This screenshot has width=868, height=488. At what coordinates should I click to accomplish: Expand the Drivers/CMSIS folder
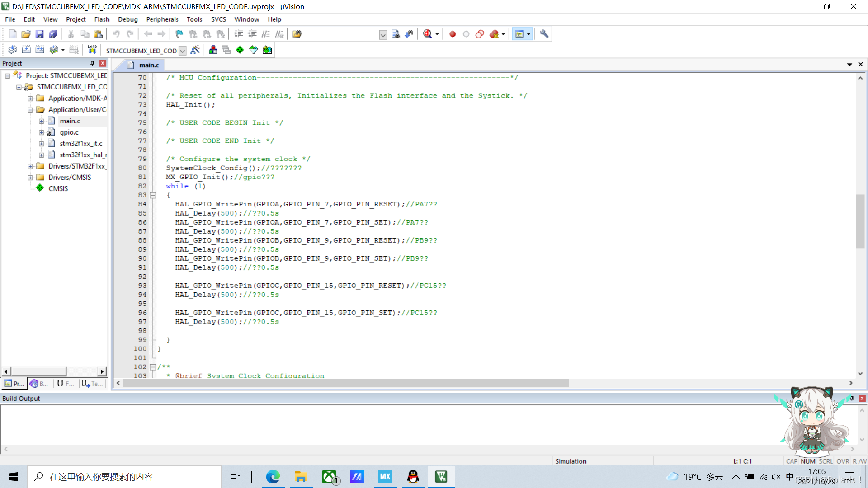[30, 178]
